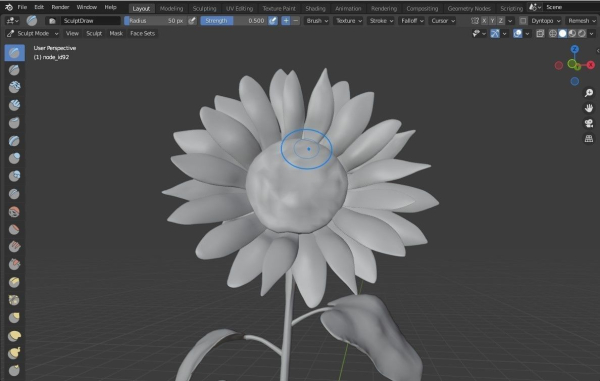Select the Smooth brush
600x381 pixels.
click(15, 212)
